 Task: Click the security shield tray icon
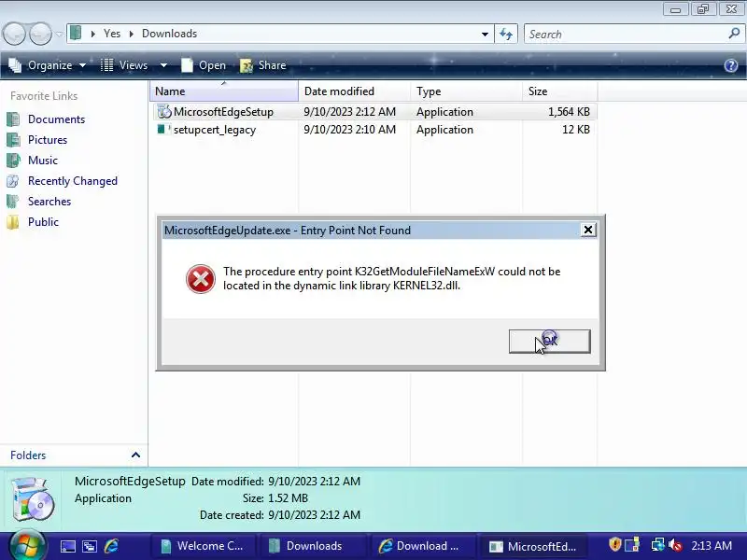[x=615, y=545]
